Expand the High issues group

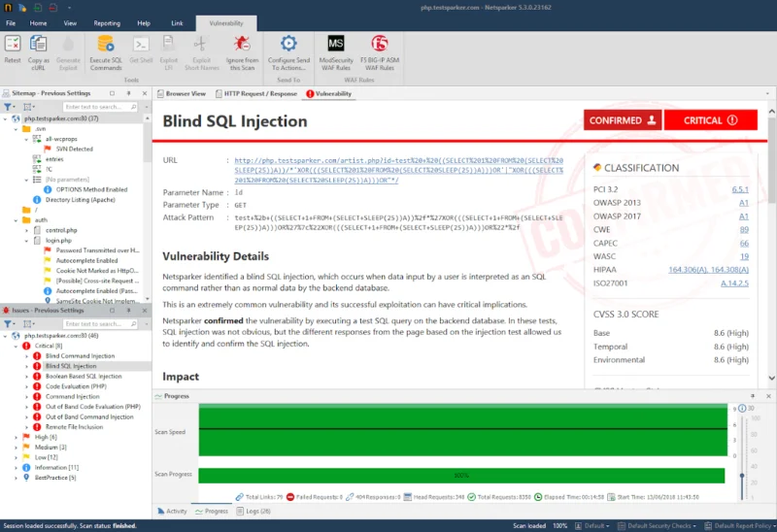[16, 437]
